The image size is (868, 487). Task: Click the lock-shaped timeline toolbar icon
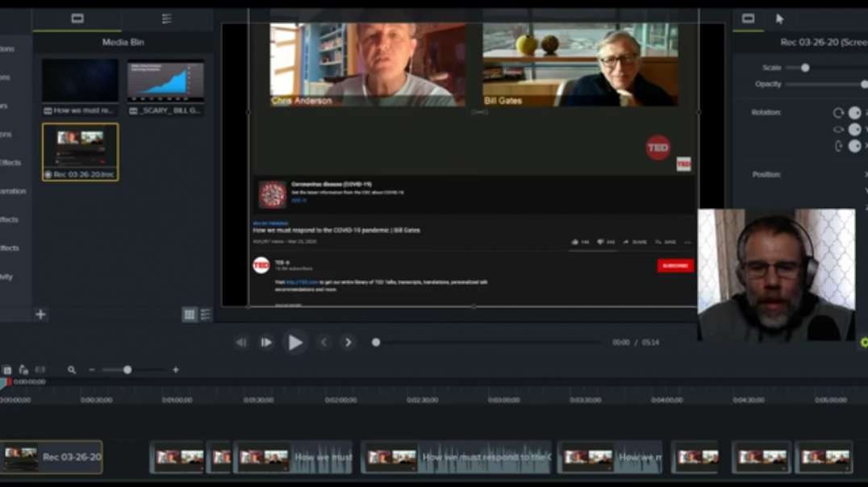[23, 369]
